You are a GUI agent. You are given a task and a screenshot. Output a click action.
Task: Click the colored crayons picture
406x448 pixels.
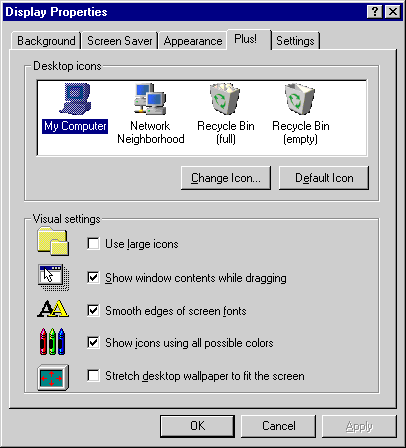(x=52, y=341)
